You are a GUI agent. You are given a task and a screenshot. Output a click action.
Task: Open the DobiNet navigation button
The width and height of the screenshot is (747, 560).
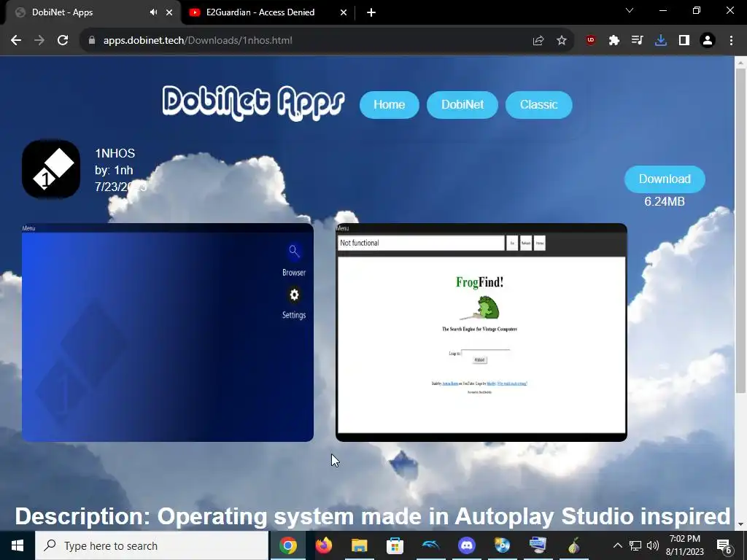(462, 105)
